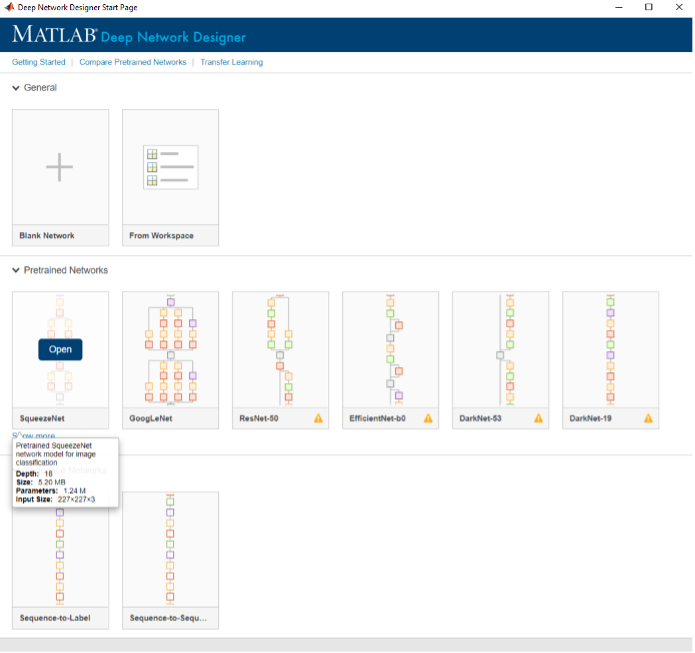The width and height of the screenshot is (695, 653).
Task: Click the Open button on SqueezeNet
Action: click(60, 350)
